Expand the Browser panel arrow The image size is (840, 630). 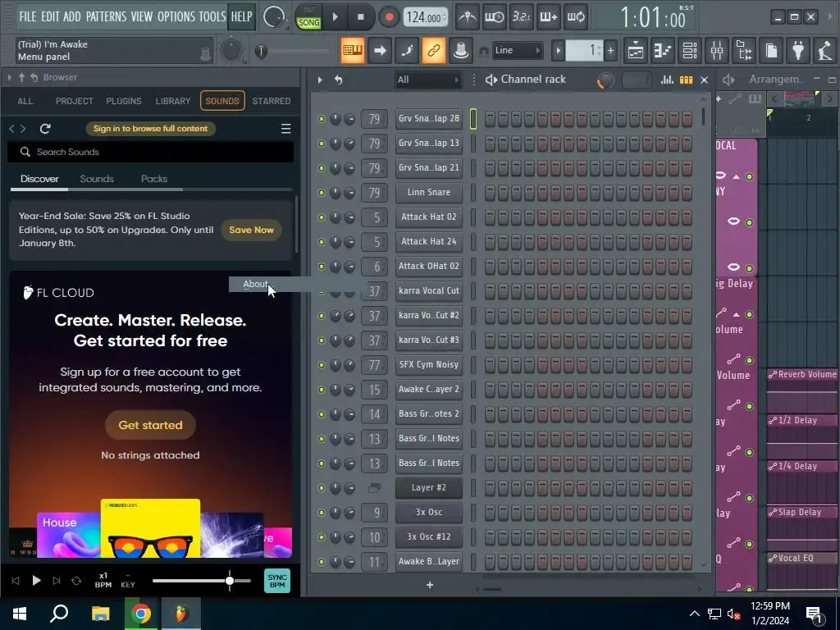pos(10,78)
